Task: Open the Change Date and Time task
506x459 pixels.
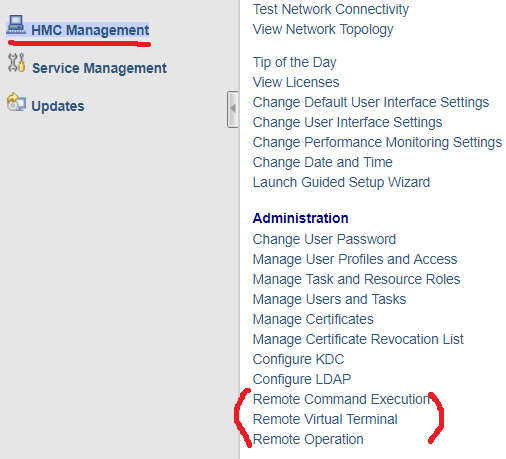Action: pyautogui.click(x=323, y=162)
